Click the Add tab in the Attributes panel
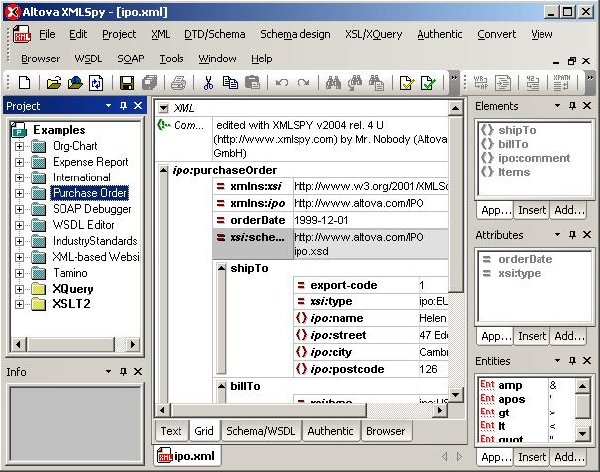The width and height of the screenshot is (600, 472). 569,336
